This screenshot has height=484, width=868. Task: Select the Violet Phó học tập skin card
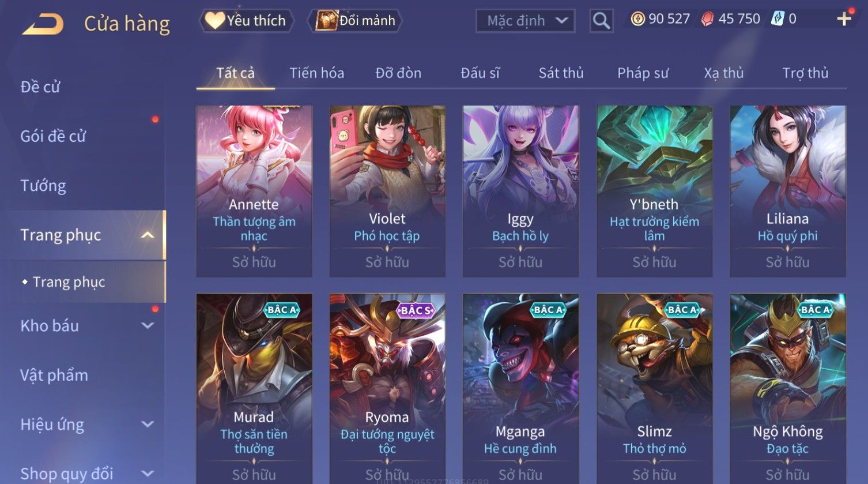click(x=387, y=191)
